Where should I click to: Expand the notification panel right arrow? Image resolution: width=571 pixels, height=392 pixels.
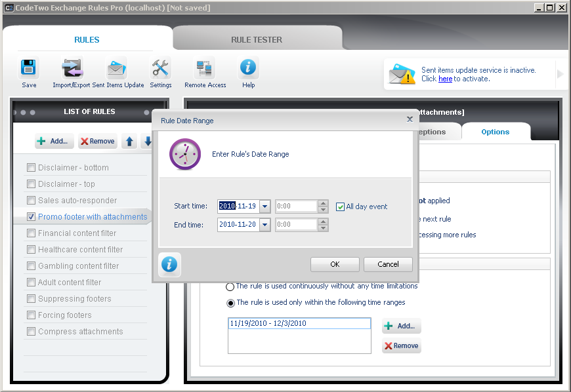[560, 74]
